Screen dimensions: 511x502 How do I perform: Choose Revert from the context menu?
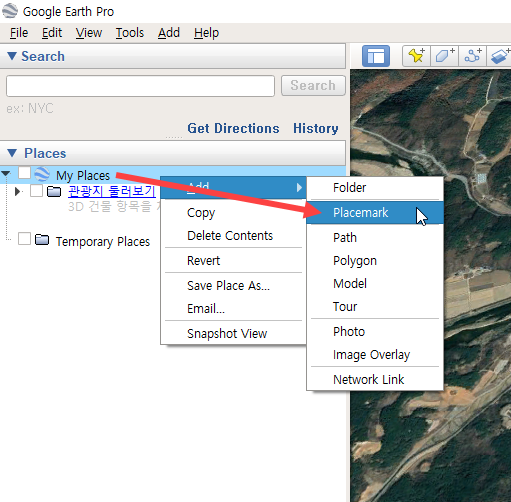coord(233,261)
